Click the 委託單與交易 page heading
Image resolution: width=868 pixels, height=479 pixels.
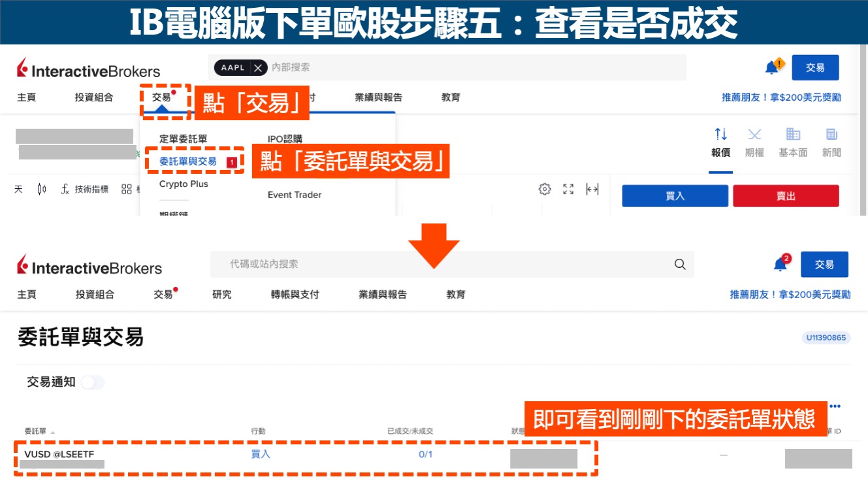tap(80, 337)
